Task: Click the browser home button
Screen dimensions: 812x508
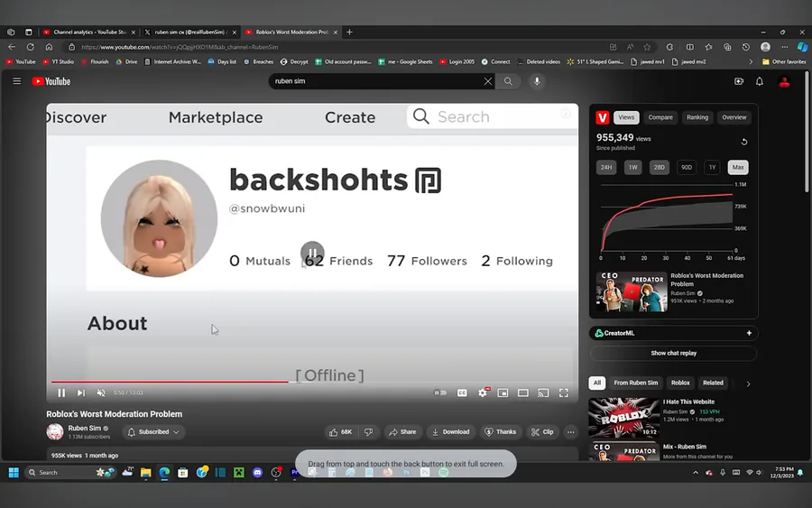Action: pos(49,47)
